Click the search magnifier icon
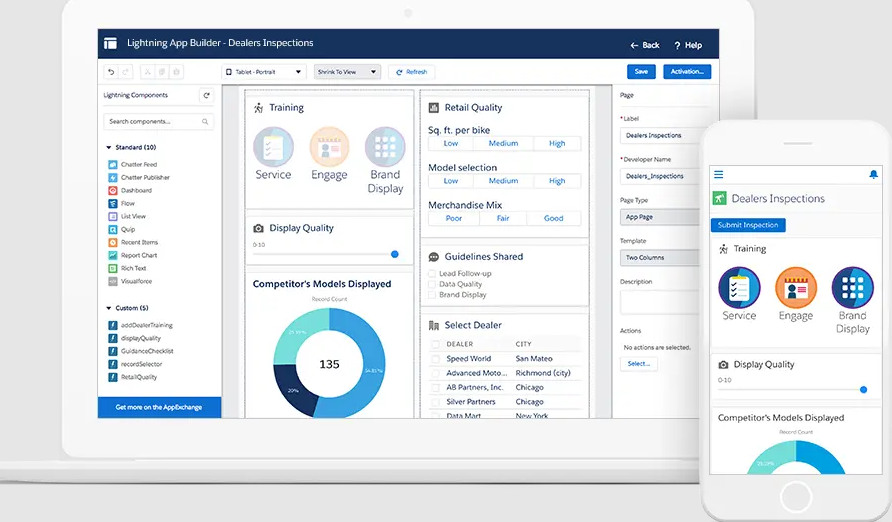892x522 pixels. click(205, 122)
